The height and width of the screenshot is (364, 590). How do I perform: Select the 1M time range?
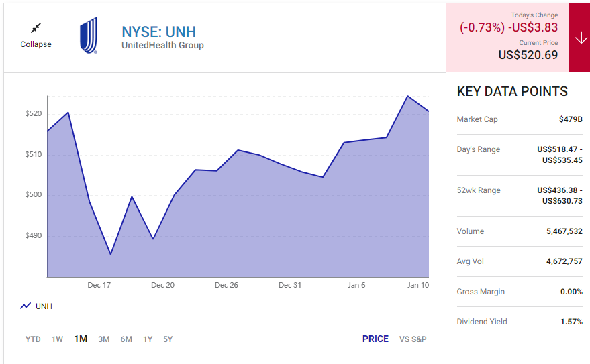pyautogui.click(x=81, y=339)
